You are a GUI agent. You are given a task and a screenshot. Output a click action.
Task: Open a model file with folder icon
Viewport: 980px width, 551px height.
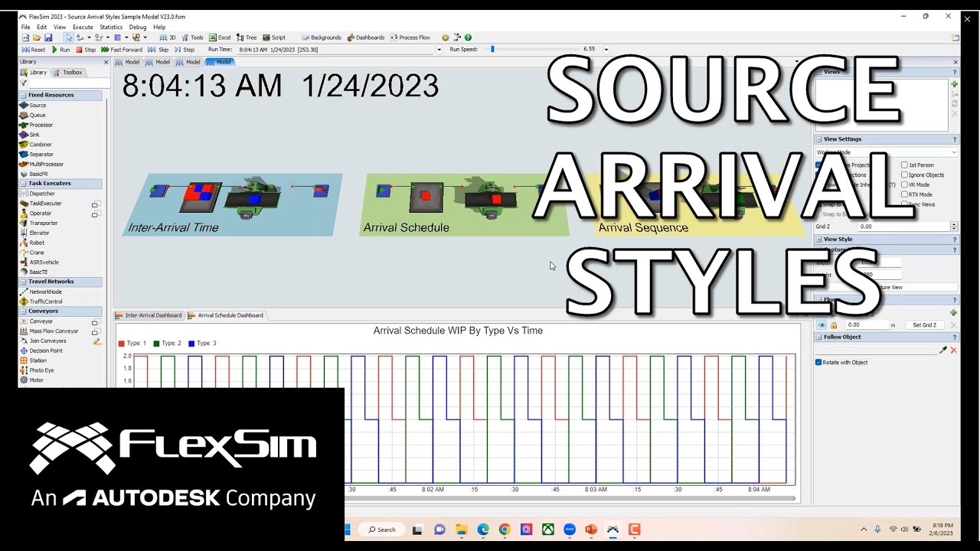(x=36, y=37)
